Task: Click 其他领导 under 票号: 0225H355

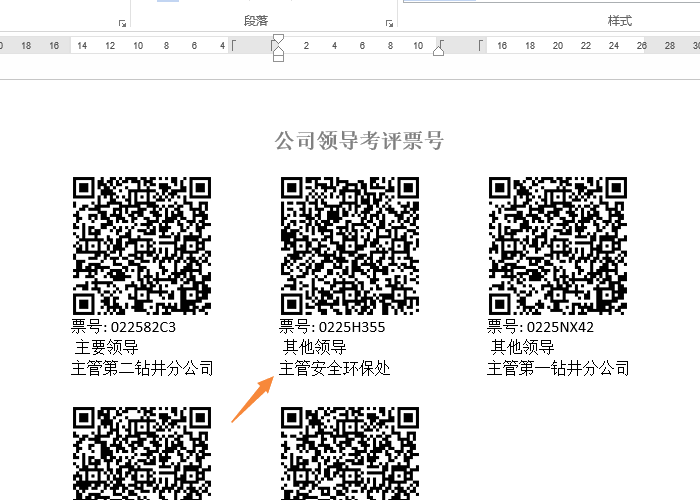Action: pyautogui.click(x=315, y=347)
